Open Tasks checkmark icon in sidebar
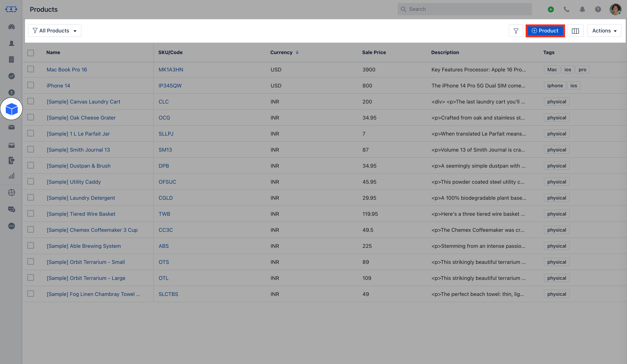 tap(11, 76)
